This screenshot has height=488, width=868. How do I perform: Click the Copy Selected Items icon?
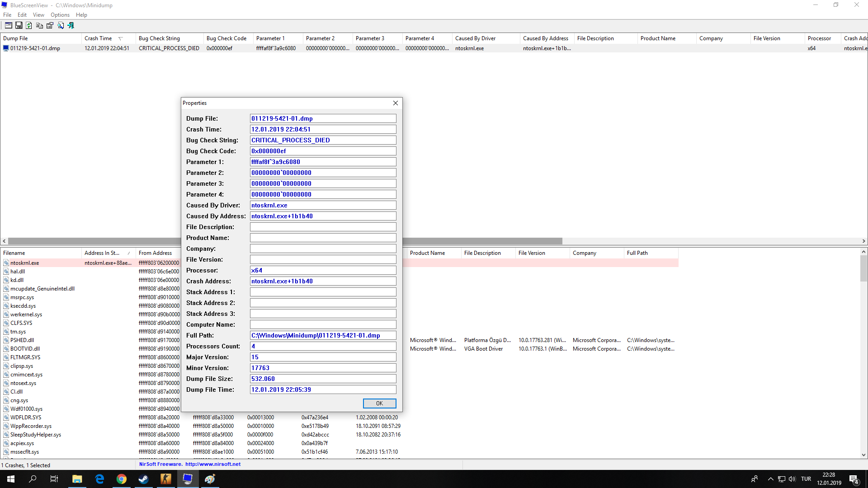(39, 25)
